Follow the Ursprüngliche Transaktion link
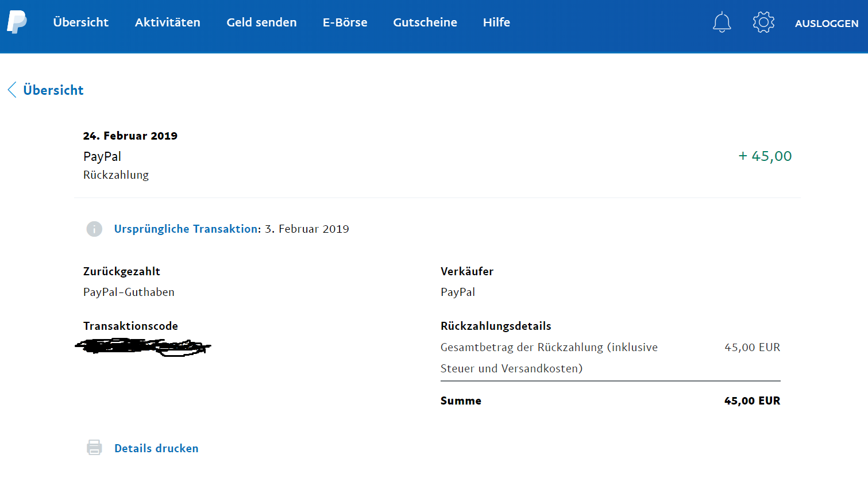Screen dimensions: 868x489 pyautogui.click(x=187, y=229)
